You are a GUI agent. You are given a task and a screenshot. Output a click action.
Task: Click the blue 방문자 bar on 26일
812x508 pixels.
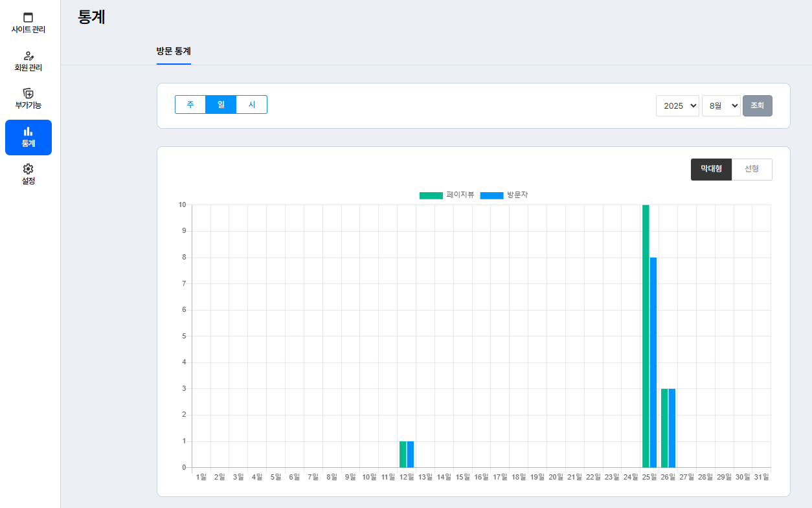coord(672,428)
